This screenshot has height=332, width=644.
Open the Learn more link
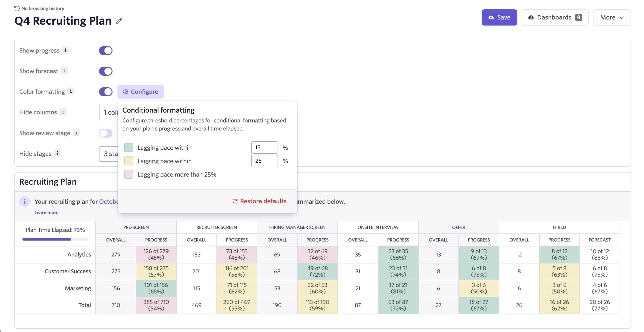(x=46, y=212)
